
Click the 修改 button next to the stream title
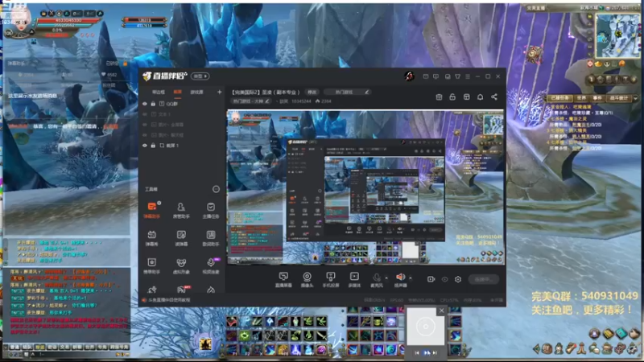pyautogui.click(x=312, y=92)
